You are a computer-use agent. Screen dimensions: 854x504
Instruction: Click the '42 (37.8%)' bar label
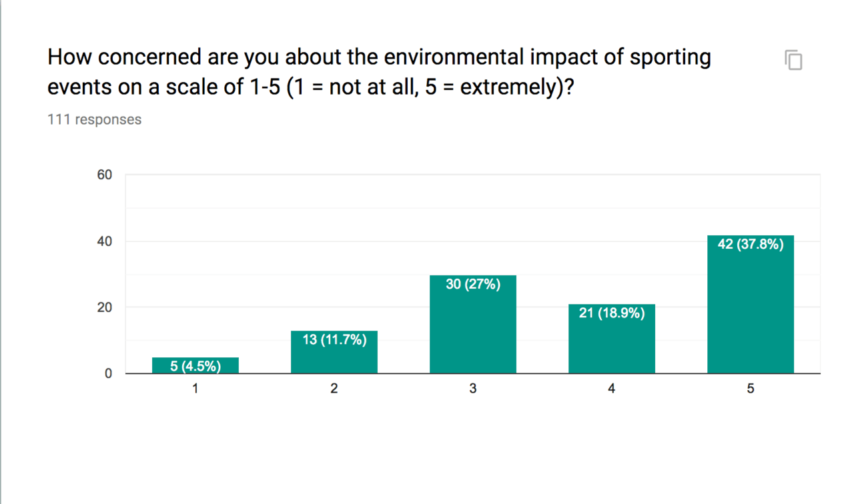(751, 244)
